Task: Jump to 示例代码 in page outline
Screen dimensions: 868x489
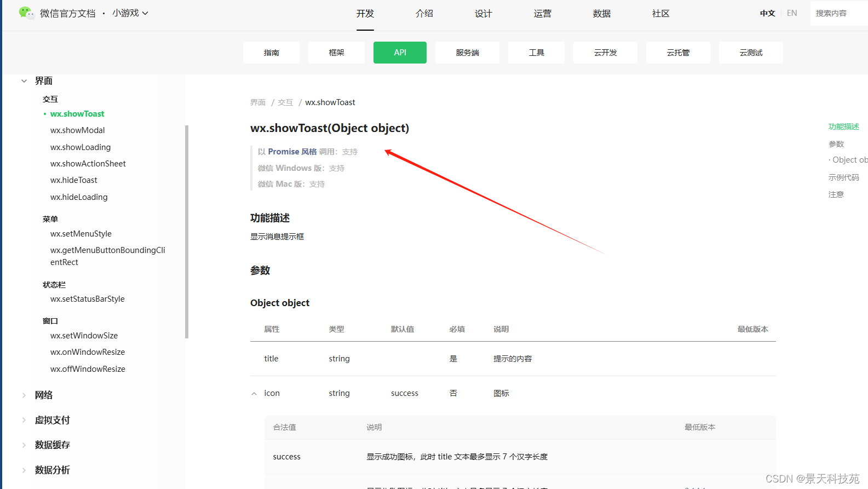Action: (x=843, y=177)
